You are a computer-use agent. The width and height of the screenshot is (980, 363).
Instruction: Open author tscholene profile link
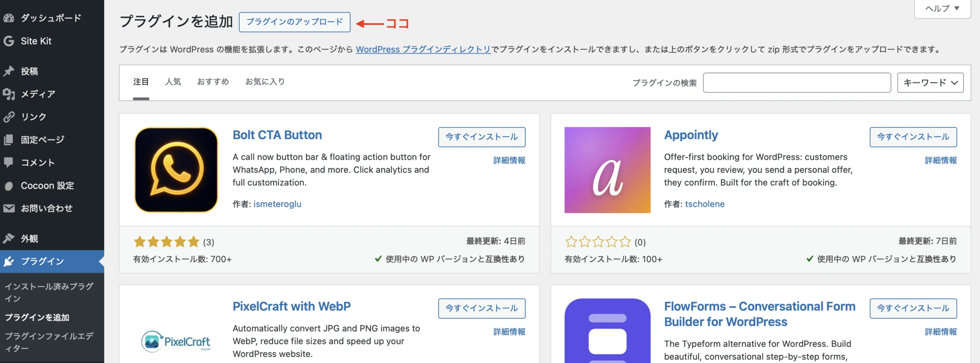click(705, 204)
